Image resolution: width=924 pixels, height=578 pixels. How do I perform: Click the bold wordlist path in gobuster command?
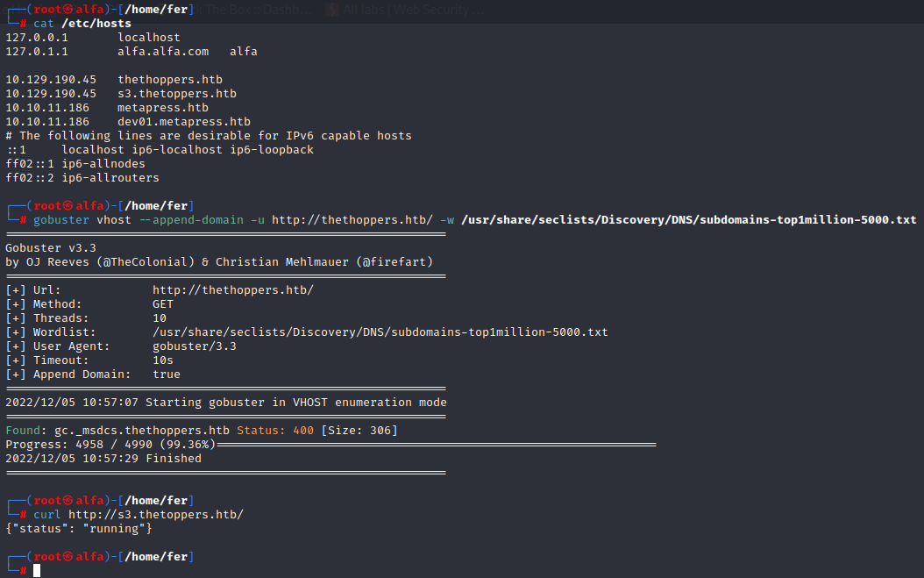[689, 220]
